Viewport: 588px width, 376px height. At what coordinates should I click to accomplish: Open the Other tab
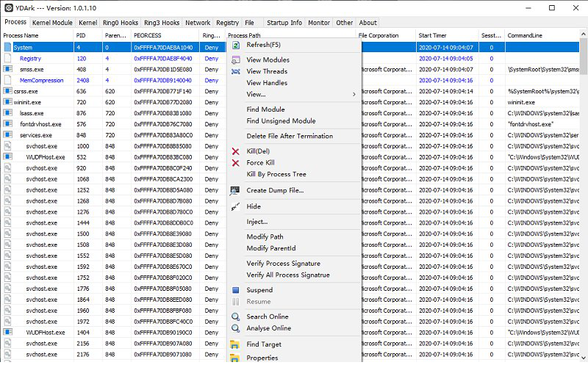(x=344, y=23)
